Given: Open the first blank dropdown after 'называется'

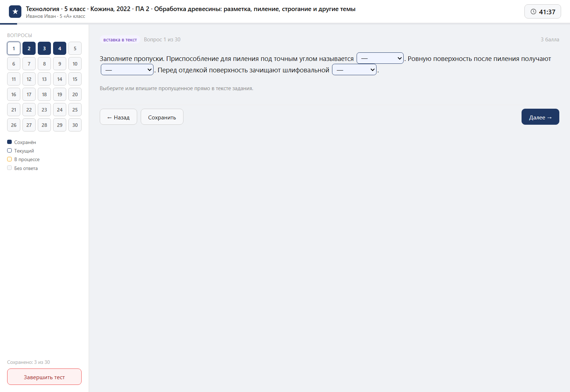Looking at the screenshot, I should coord(380,58).
